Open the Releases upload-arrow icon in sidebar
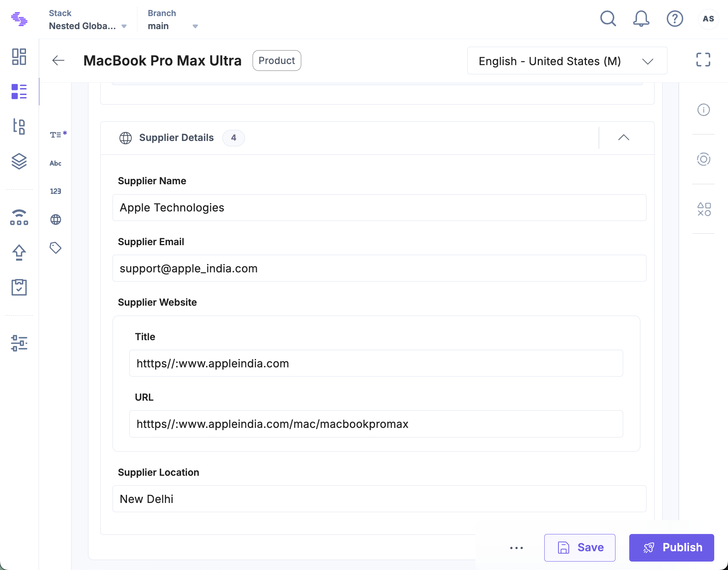Viewport: 728px width, 570px height. [x=19, y=252]
